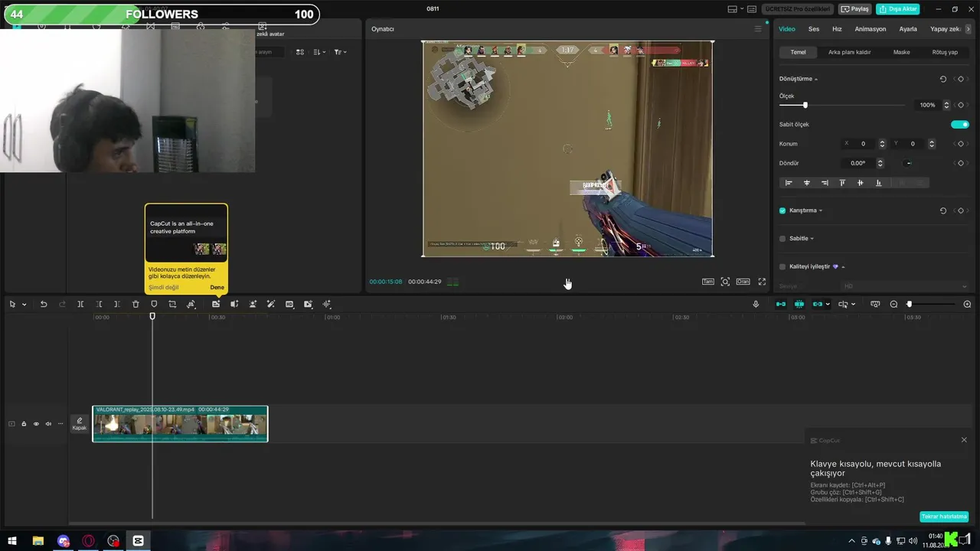Add keyframe diamond for Ölçek scale
This screenshot has height=551, width=980.
(961, 105)
